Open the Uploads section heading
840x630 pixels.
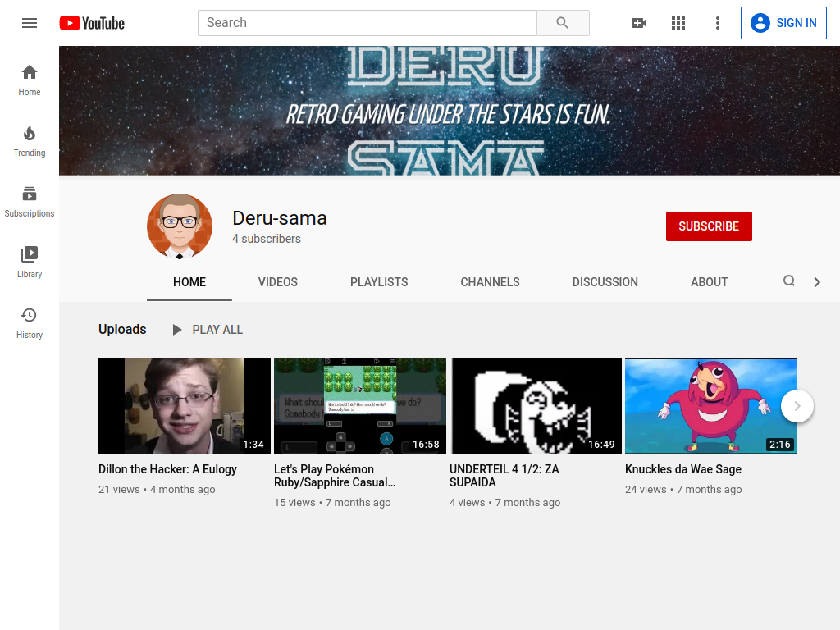tap(122, 329)
